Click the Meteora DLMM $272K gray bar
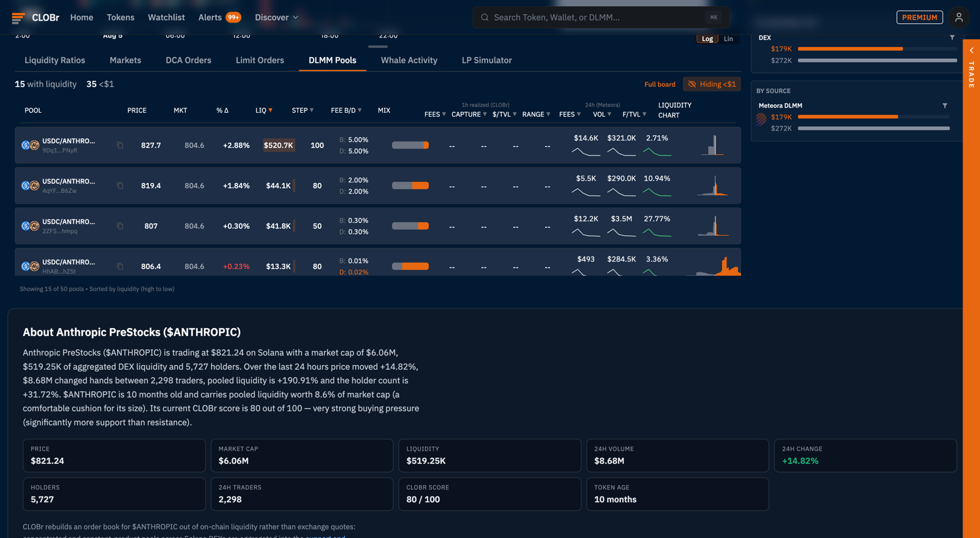Viewport: 980px width, 538px height. (x=873, y=128)
